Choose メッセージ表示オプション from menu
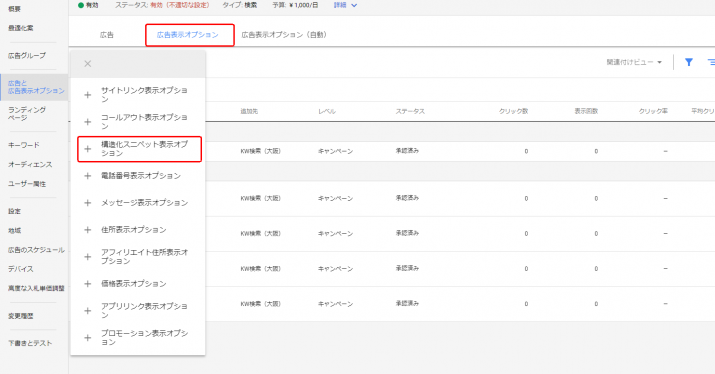 [138, 203]
